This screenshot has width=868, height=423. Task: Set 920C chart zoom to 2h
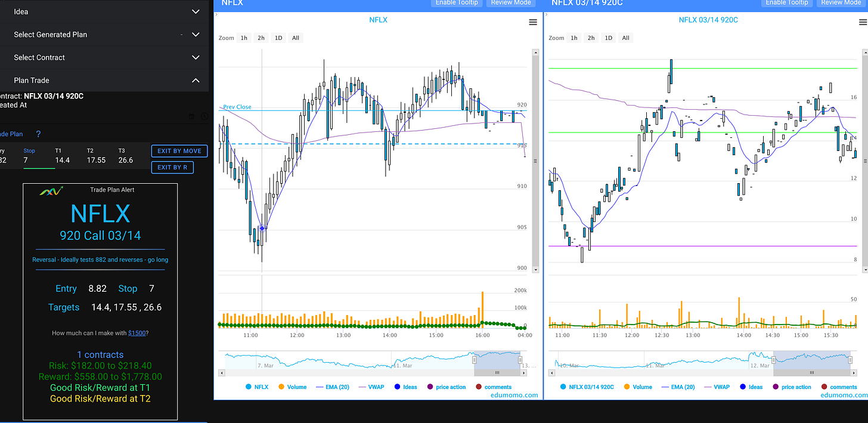pos(591,38)
